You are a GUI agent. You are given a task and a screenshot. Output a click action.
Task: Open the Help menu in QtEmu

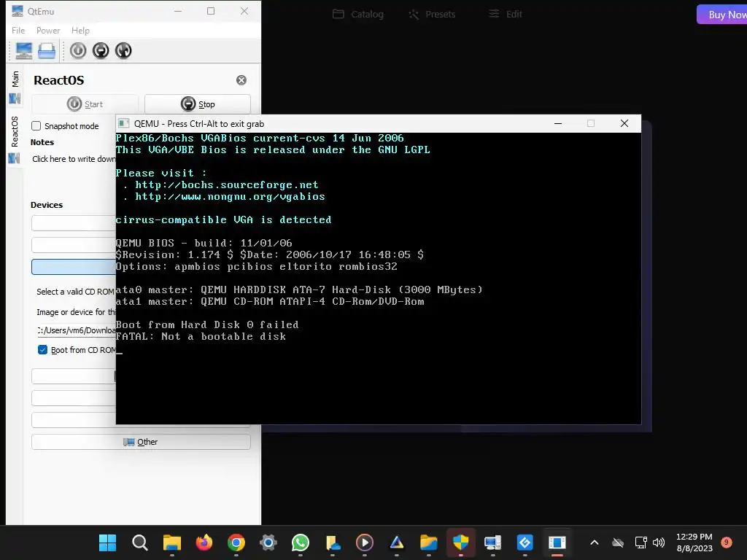tap(80, 31)
